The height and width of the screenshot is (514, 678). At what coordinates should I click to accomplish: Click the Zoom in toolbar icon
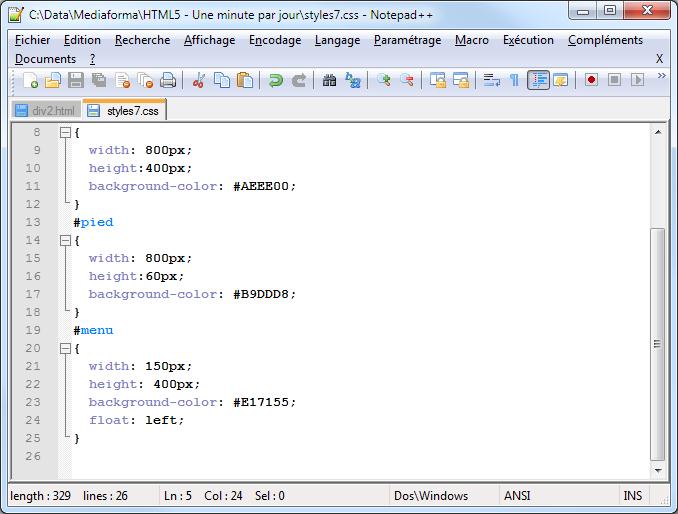click(x=384, y=80)
